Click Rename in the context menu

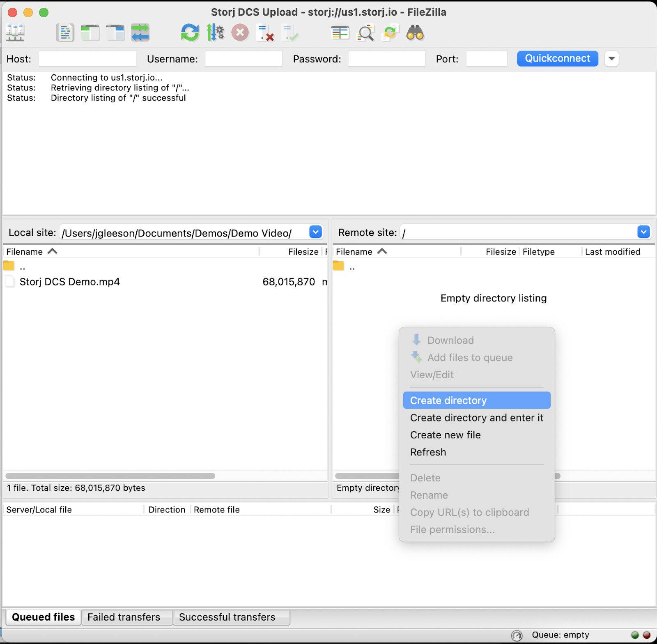pos(477,495)
